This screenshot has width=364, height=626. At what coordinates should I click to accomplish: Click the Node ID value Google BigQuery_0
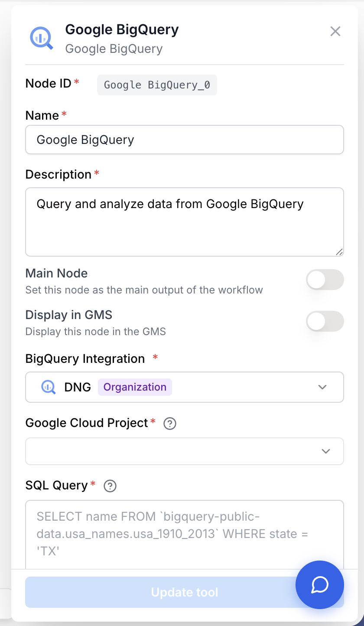tap(157, 85)
